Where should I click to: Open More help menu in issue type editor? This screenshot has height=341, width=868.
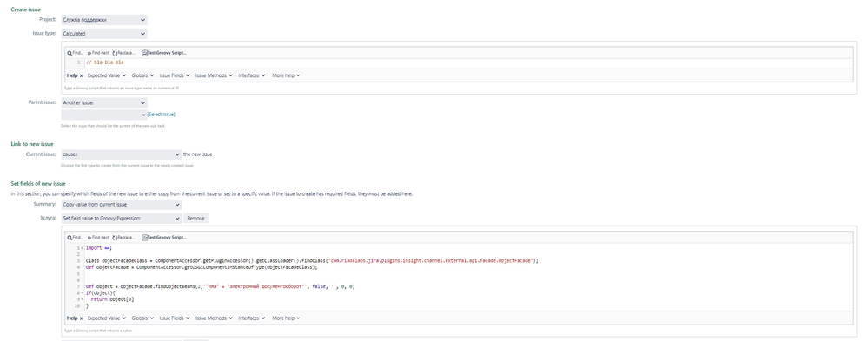(x=286, y=75)
